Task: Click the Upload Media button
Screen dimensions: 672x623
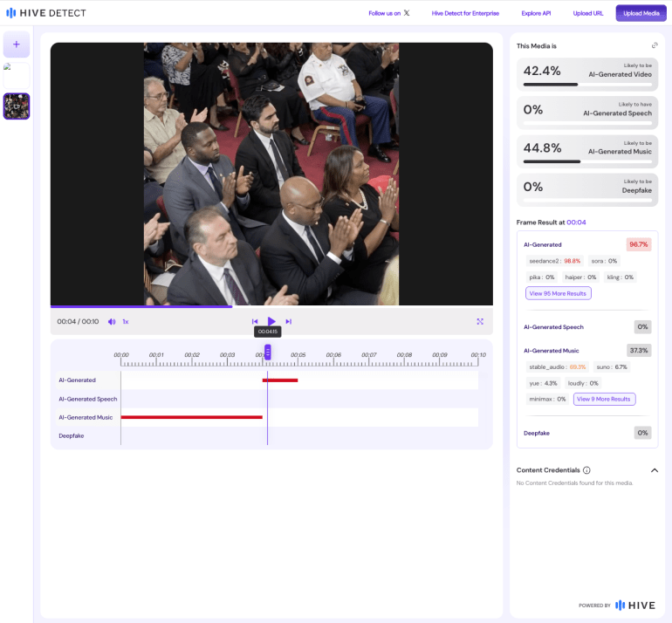Action: click(641, 13)
